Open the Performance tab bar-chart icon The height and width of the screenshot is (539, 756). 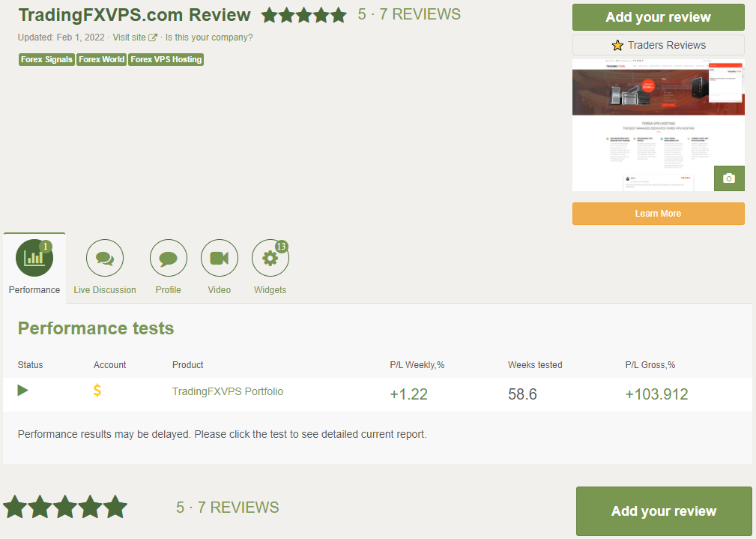[34, 257]
